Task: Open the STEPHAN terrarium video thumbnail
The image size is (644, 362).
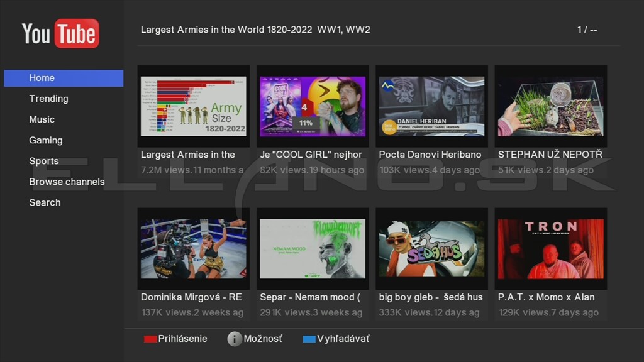Action: pos(551,106)
